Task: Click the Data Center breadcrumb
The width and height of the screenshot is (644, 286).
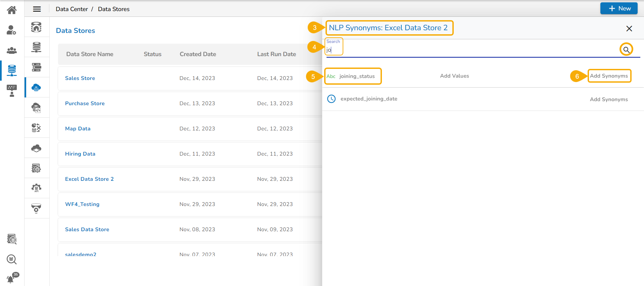Action: pyautogui.click(x=72, y=9)
